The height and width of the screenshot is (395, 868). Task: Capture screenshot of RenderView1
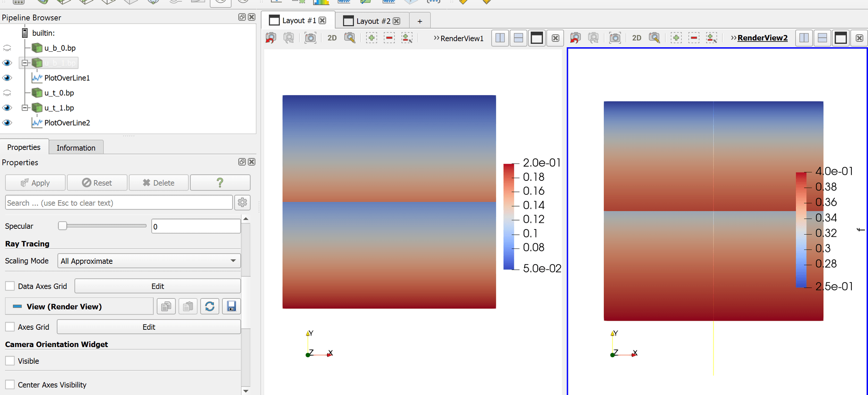pos(310,38)
